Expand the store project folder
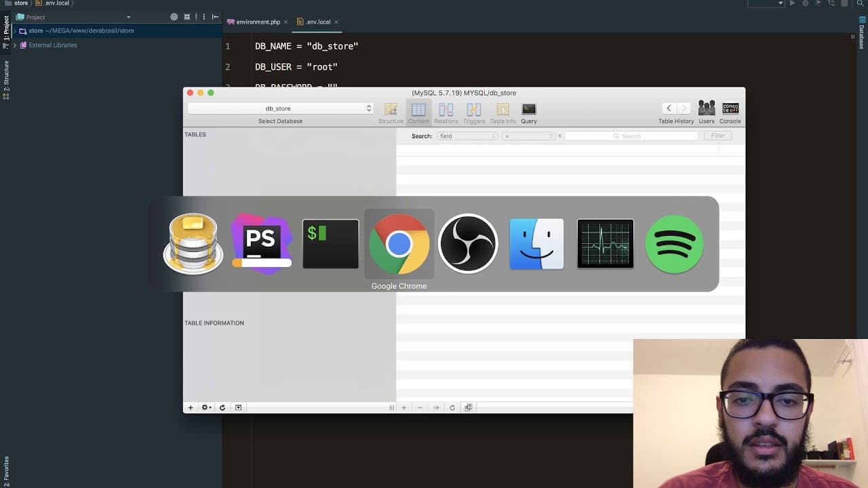868x488 pixels. click(x=15, y=31)
